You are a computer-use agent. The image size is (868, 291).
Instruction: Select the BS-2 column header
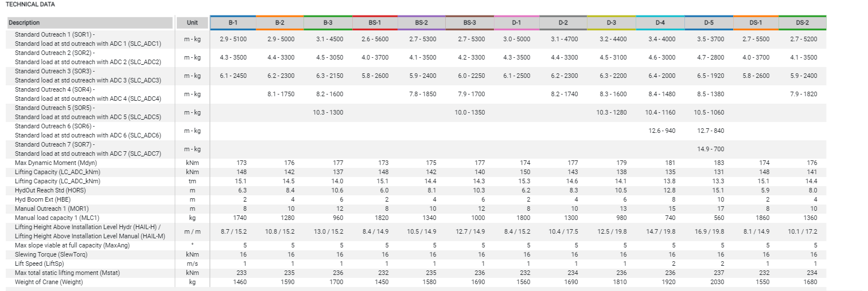421,23
